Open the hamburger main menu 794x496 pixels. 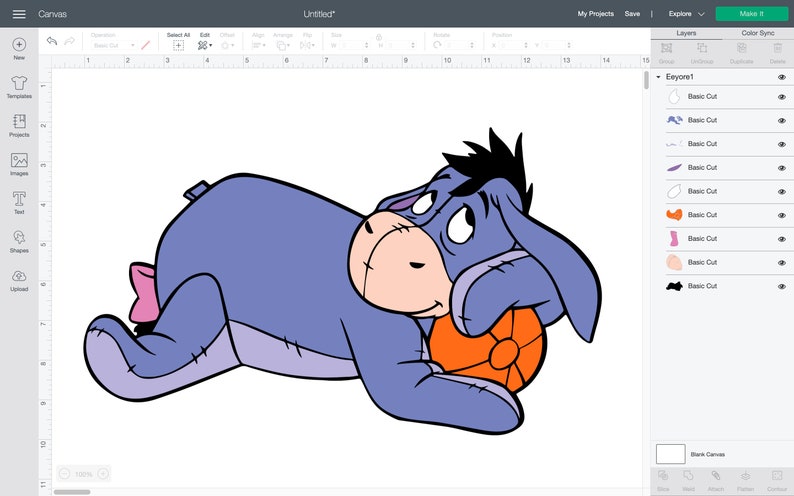19,14
